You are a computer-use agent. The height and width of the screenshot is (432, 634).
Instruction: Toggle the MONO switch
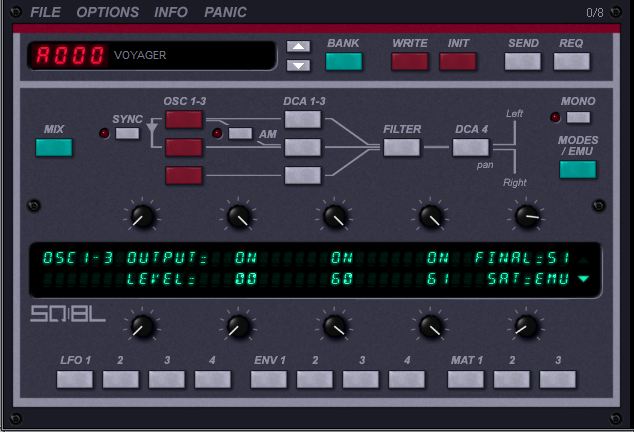click(577, 118)
